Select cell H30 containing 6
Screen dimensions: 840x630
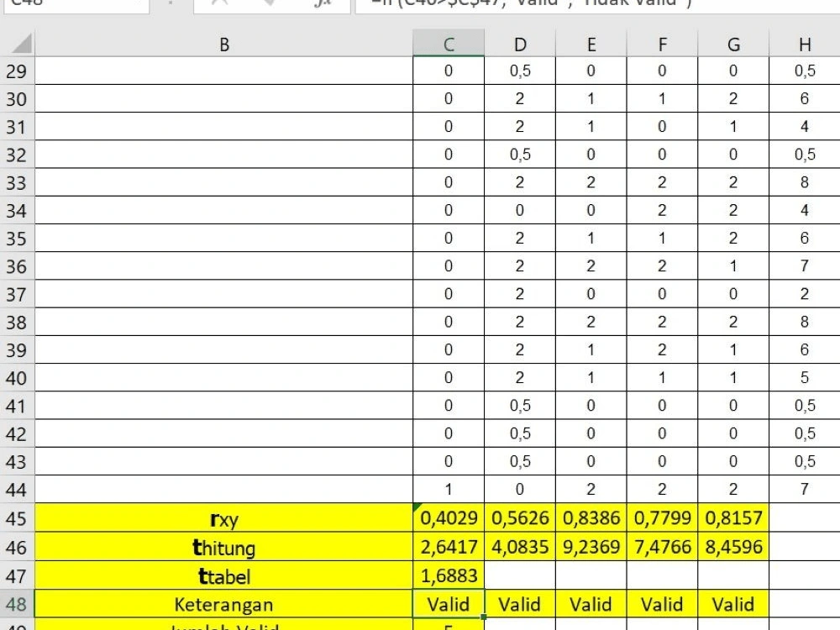[x=805, y=98]
